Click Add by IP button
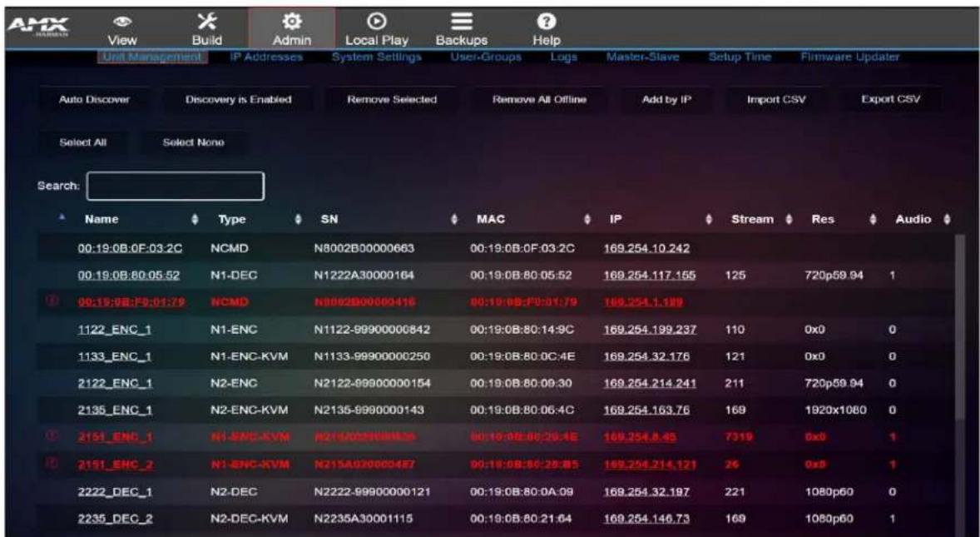 pos(667,99)
